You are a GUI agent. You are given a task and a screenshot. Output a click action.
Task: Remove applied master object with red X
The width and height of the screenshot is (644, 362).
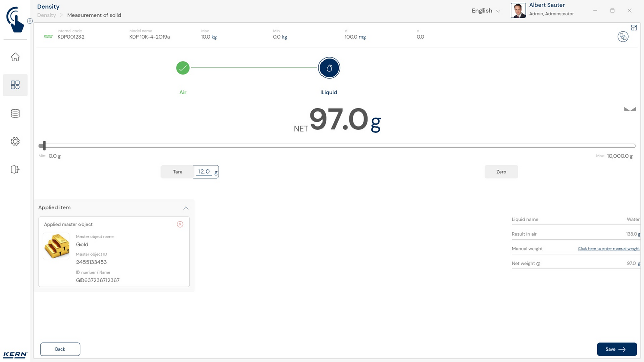[x=180, y=224]
